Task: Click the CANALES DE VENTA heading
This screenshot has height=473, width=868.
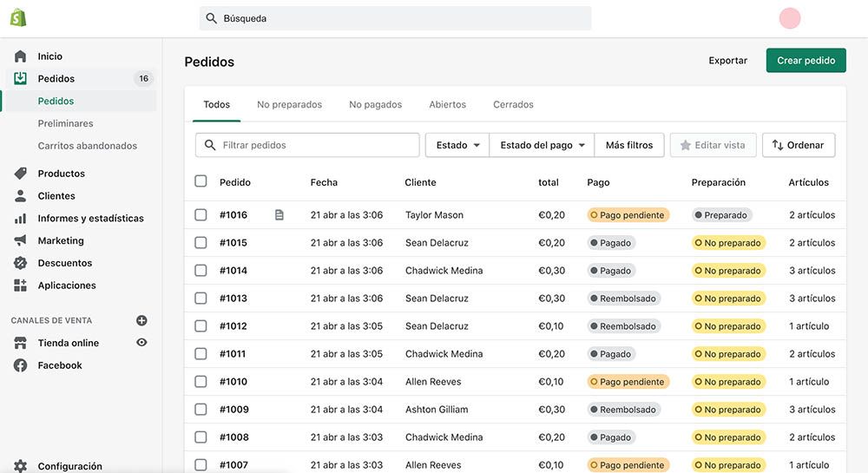Action: [51, 320]
